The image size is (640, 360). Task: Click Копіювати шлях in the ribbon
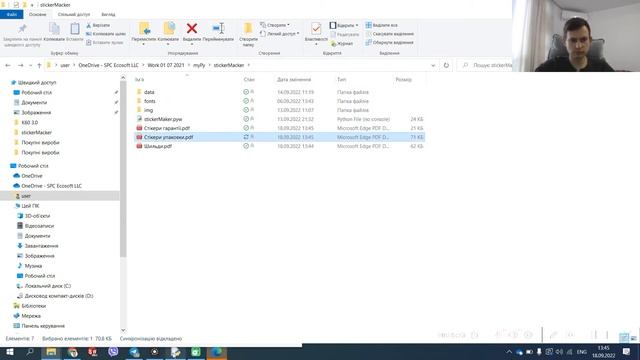click(106, 34)
